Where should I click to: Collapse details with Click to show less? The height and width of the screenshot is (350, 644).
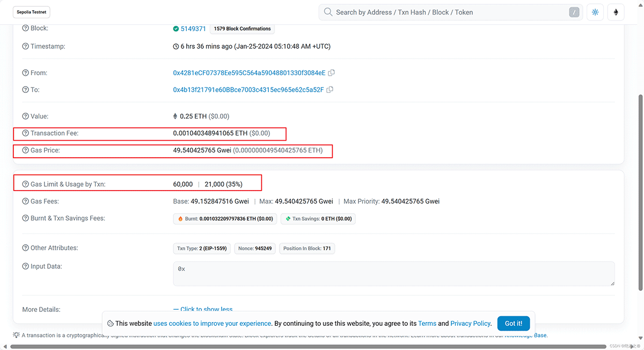(206, 309)
